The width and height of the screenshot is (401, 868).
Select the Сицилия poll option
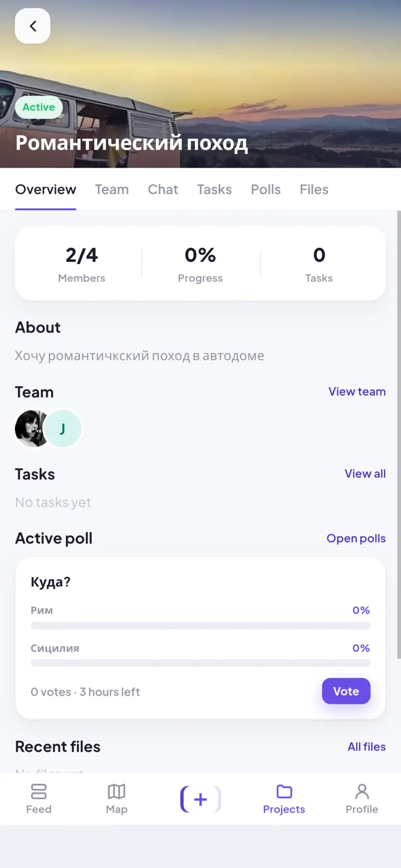click(200, 655)
